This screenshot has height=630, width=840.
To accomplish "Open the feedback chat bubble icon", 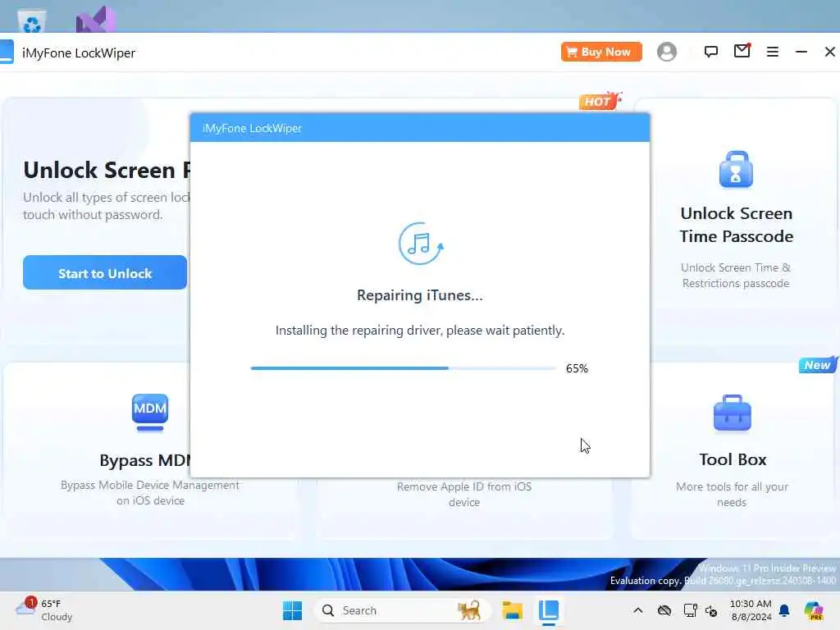I will point(711,52).
